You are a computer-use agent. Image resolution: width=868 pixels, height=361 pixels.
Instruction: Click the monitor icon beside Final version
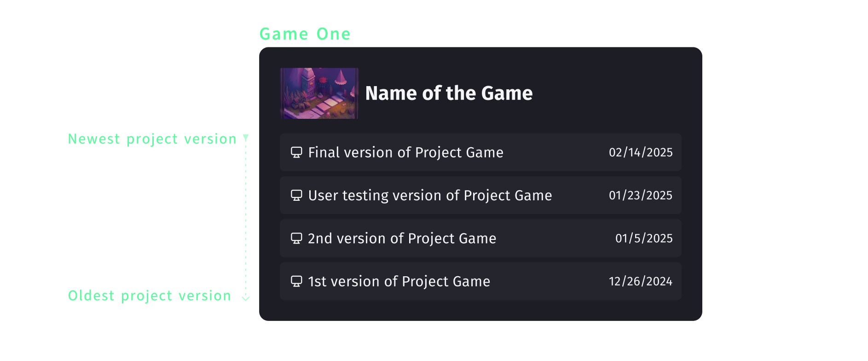(x=297, y=152)
